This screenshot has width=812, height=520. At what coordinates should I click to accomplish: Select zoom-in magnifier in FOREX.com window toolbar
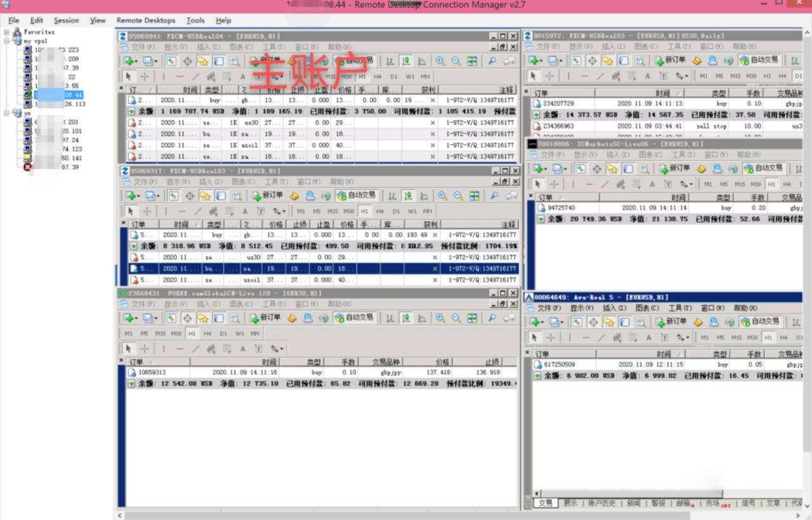click(x=440, y=318)
